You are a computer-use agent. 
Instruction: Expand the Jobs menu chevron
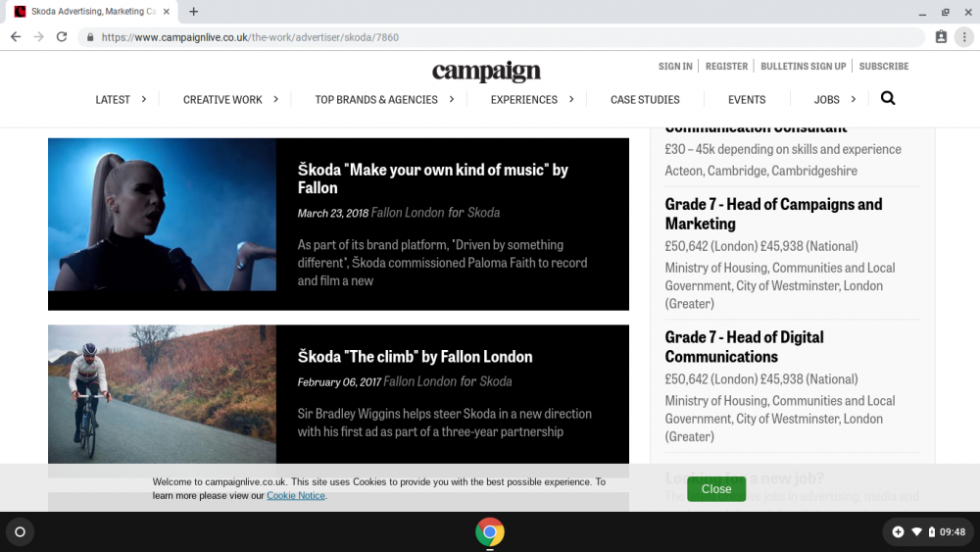[854, 99]
